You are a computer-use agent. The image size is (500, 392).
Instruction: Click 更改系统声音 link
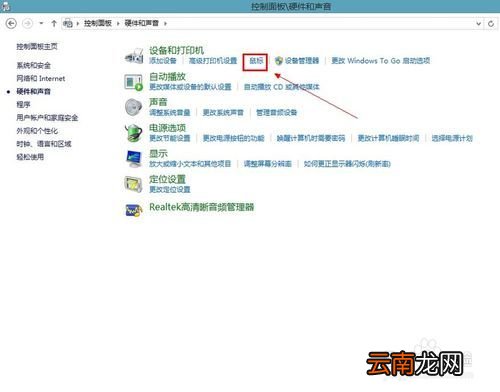[x=223, y=113]
